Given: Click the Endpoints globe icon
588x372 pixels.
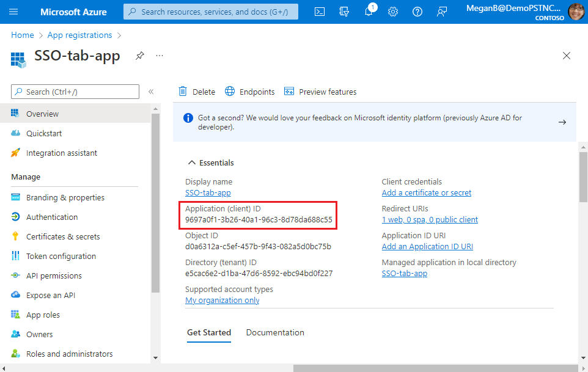Looking at the screenshot, I should 229,92.
